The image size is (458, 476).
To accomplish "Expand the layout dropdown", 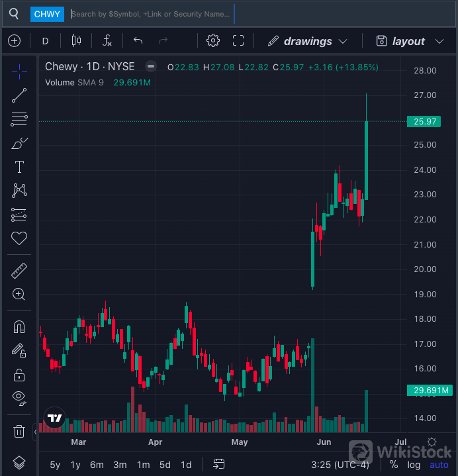I will pos(410,41).
